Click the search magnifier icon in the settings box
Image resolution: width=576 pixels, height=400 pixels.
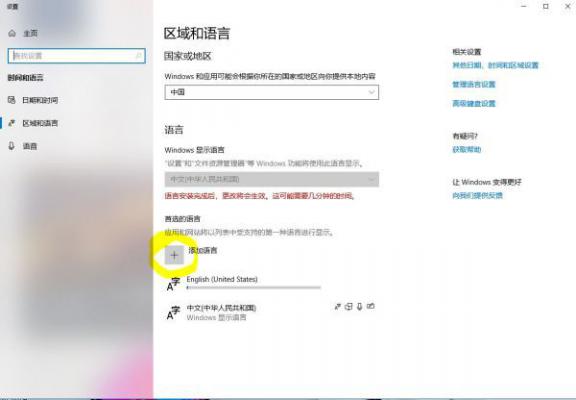(138, 56)
